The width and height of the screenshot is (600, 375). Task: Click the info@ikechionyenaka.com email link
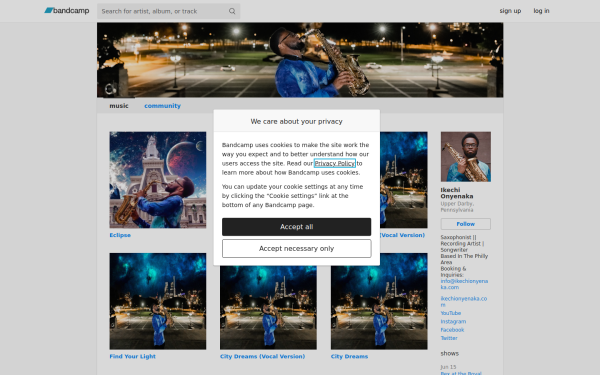coord(464,284)
